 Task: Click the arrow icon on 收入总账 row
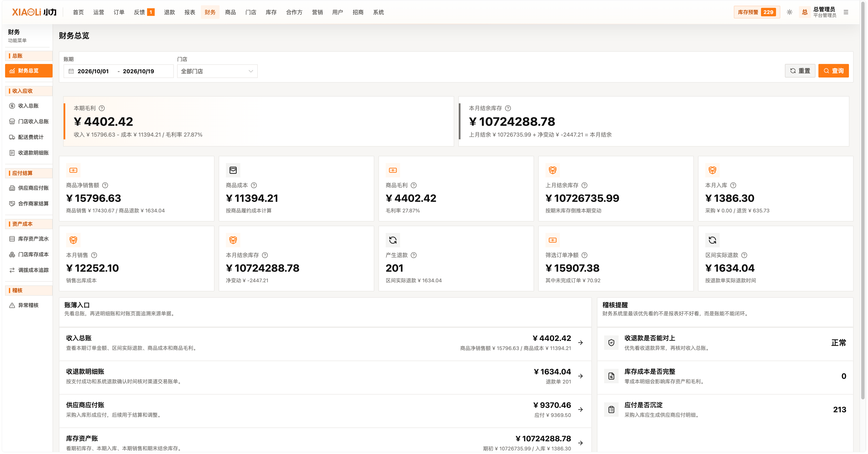(x=580, y=343)
